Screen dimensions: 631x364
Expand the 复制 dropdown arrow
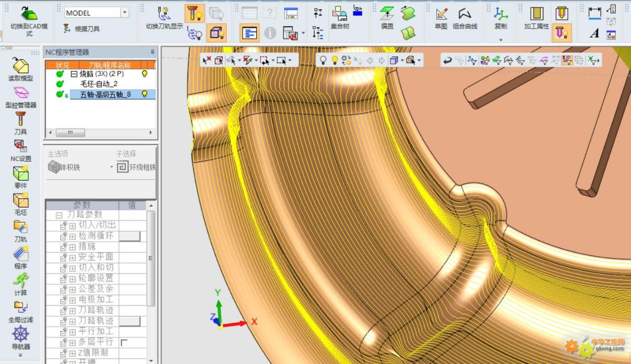pyautogui.click(x=500, y=40)
